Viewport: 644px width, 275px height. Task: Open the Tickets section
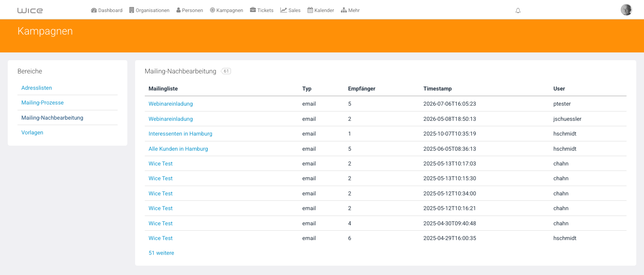[262, 10]
